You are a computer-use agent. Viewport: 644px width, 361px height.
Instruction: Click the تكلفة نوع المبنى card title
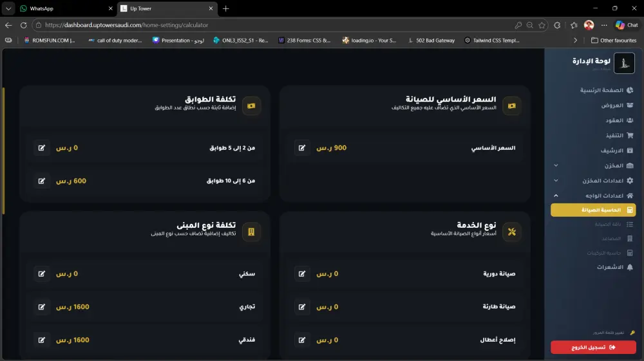[206, 225]
